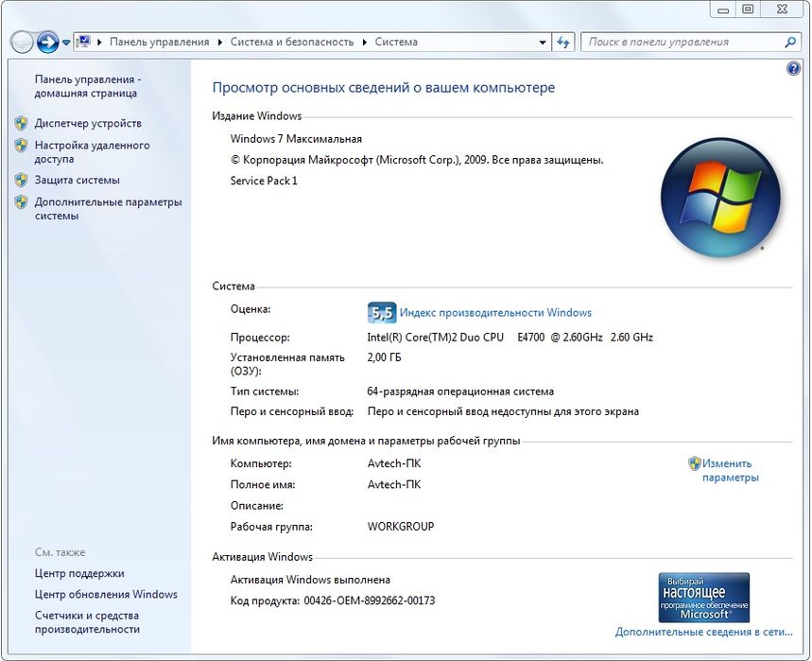Open Настройка удаленного доступа
This screenshot has width=812, height=661.
(93, 152)
